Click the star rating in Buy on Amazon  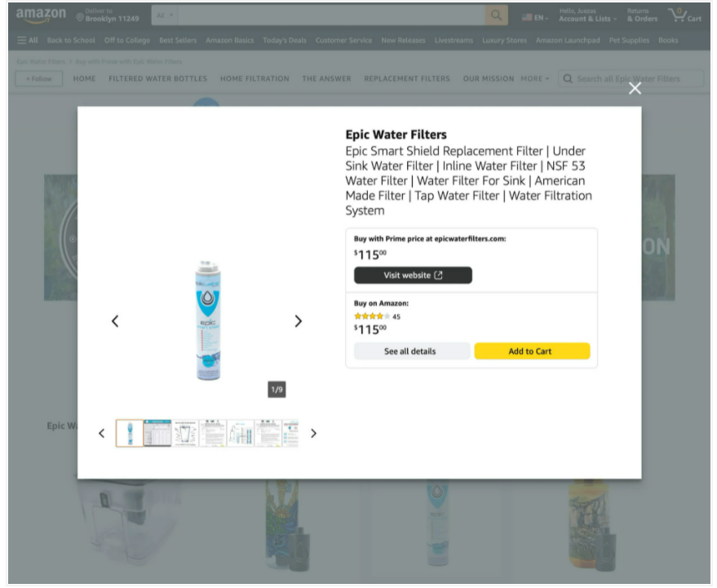pos(371,316)
